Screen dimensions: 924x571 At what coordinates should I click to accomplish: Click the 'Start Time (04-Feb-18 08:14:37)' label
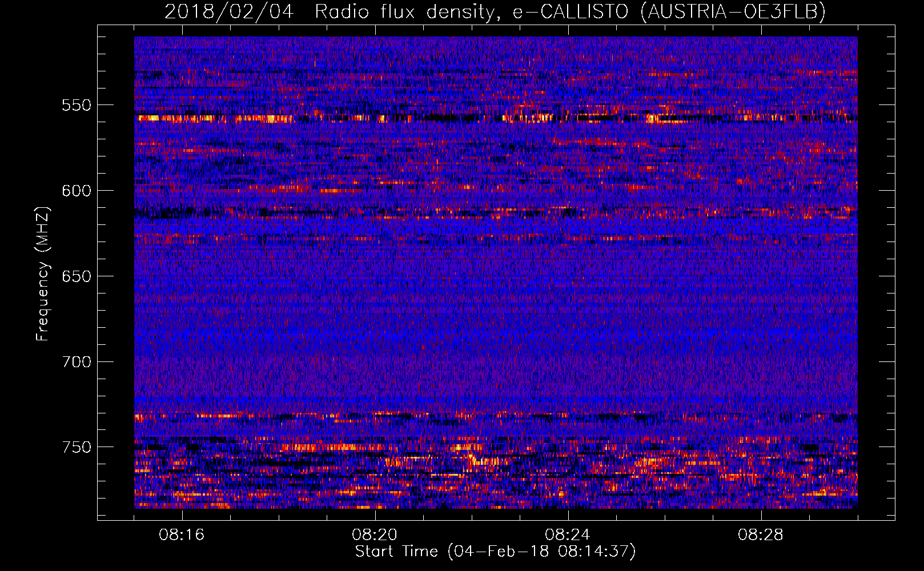pyautogui.click(x=495, y=552)
